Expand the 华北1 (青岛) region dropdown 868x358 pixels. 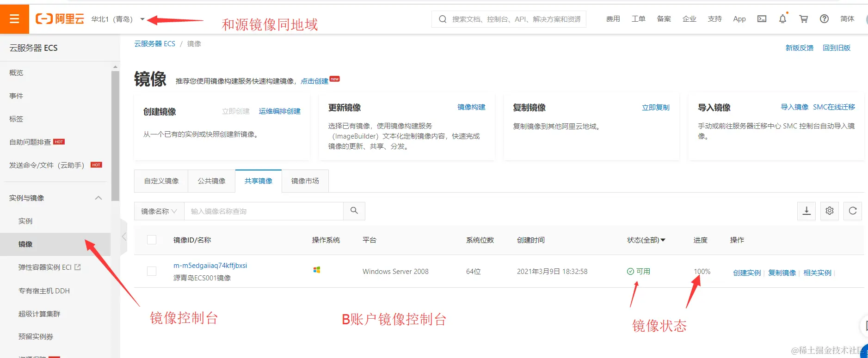pos(118,19)
